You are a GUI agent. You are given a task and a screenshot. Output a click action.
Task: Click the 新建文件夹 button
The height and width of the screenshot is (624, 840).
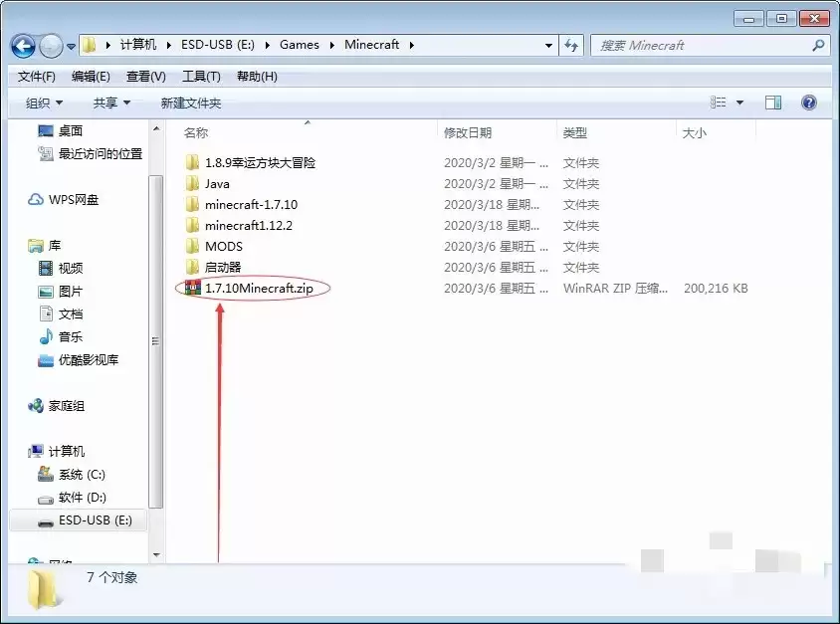tap(191, 103)
